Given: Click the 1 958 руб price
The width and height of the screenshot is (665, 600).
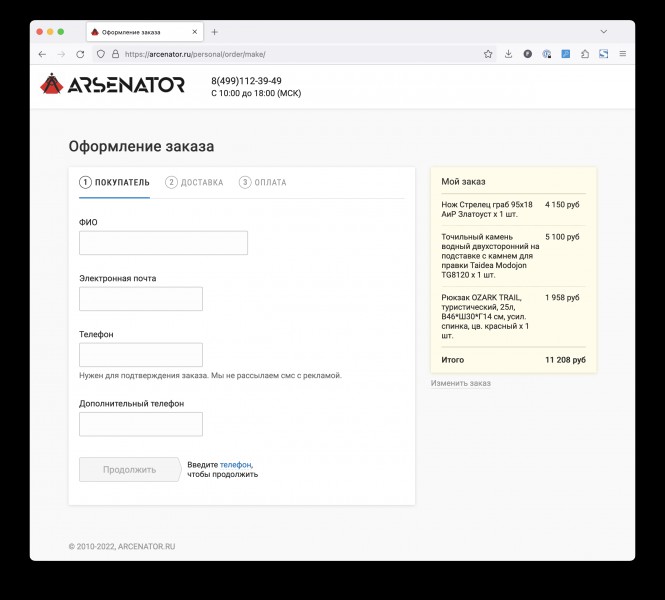Looking at the screenshot, I should click(x=562, y=298).
